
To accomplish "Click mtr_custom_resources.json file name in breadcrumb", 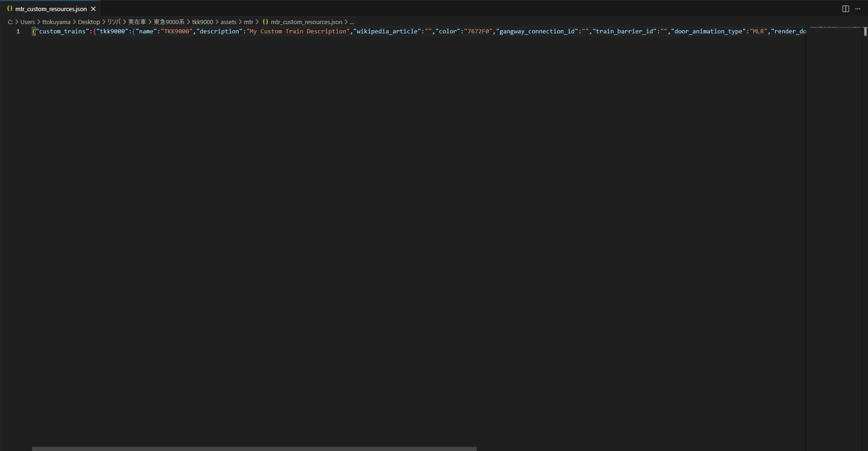I will pos(306,22).
